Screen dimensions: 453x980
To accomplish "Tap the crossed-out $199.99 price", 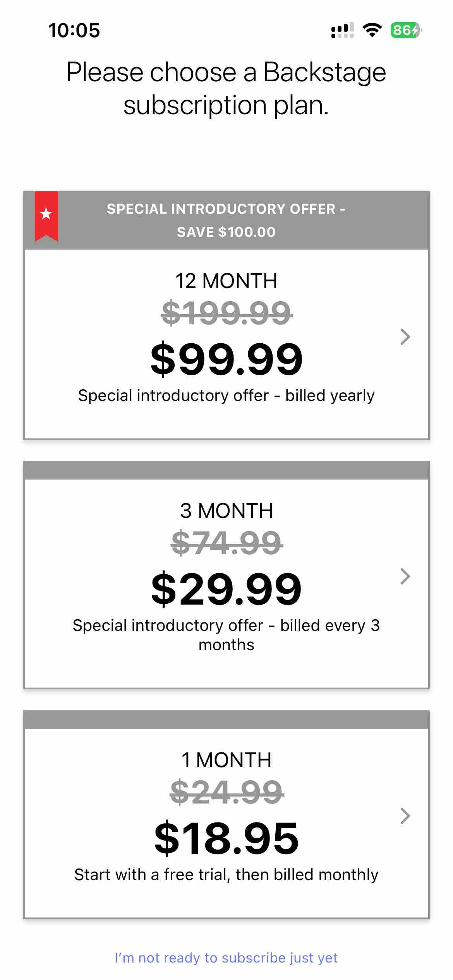I will click(226, 313).
